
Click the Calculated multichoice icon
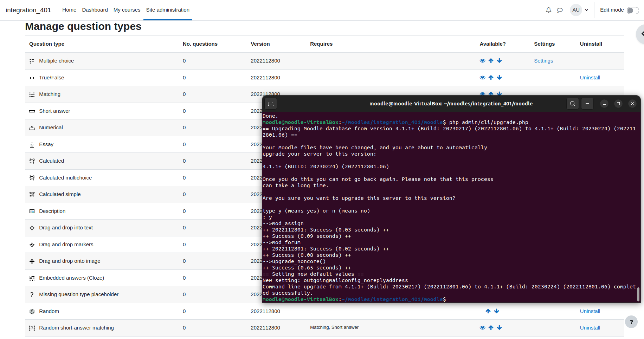[32, 178]
